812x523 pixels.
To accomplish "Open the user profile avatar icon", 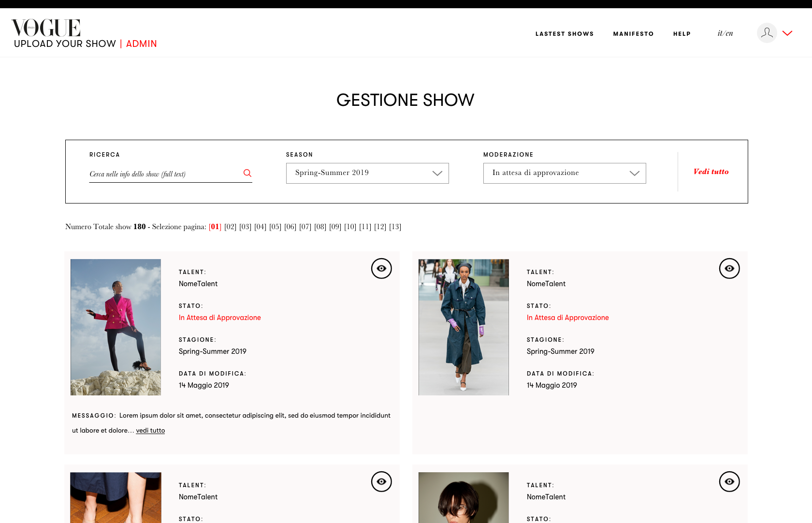I will point(767,33).
